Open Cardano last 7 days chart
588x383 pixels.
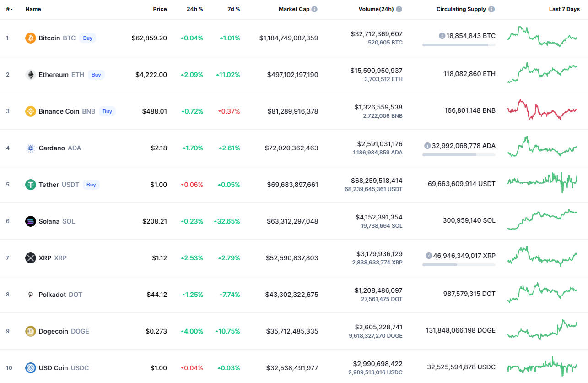[542, 146]
